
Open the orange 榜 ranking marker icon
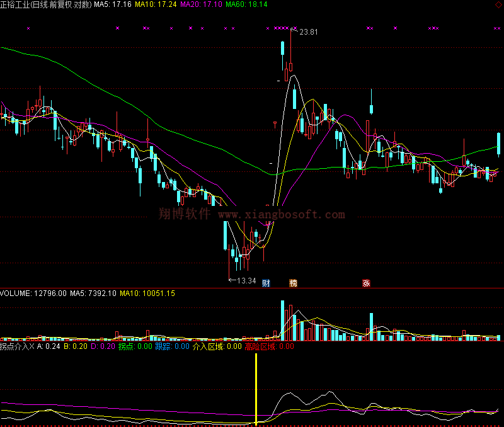[293, 283]
